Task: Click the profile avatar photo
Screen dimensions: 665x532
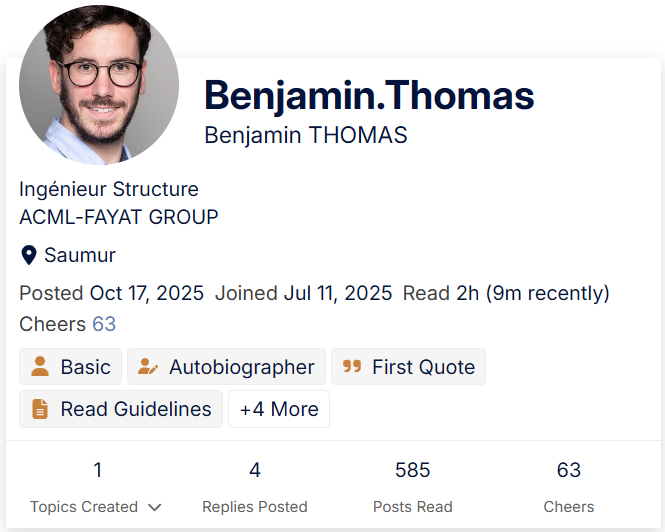Action: [x=99, y=84]
